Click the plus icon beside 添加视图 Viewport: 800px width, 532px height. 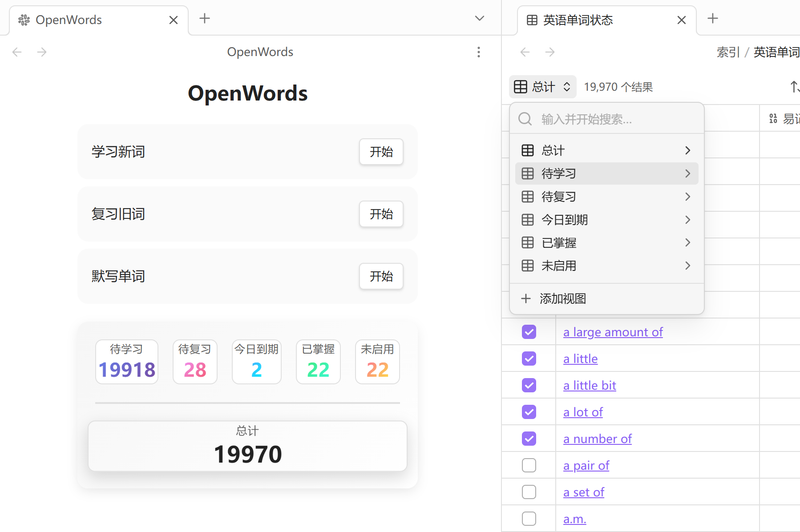point(526,298)
